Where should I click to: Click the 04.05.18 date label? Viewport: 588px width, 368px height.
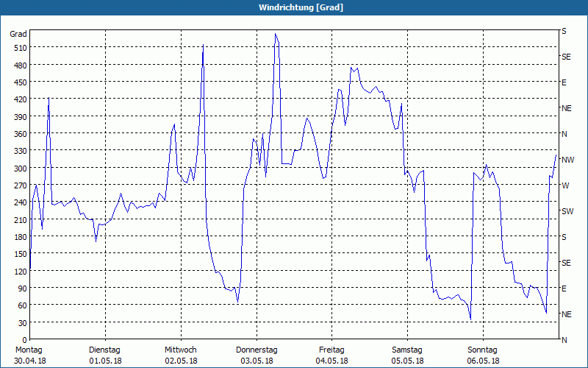click(x=332, y=361)
